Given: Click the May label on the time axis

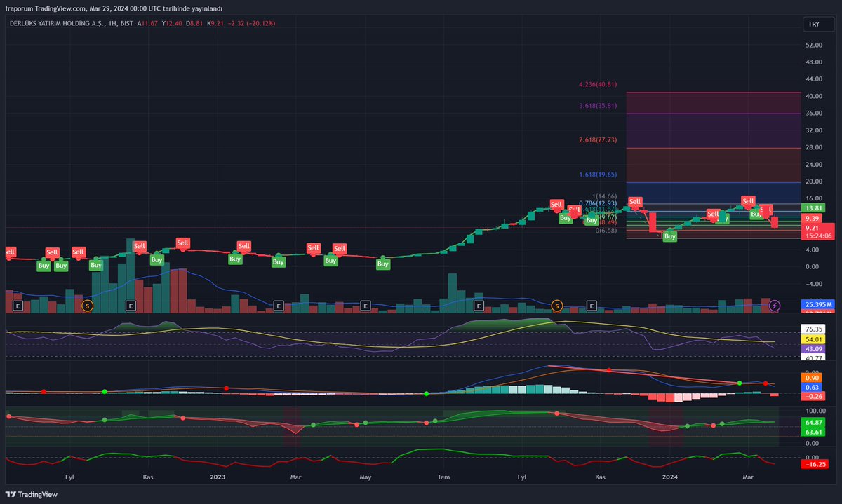Looking at the screenshot, I should (365, 477).
